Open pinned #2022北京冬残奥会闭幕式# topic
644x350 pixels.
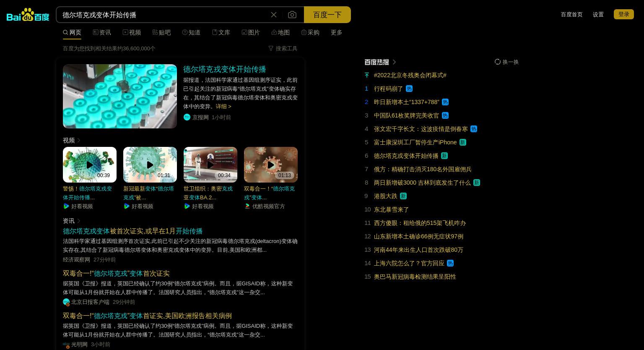(410, 75)
